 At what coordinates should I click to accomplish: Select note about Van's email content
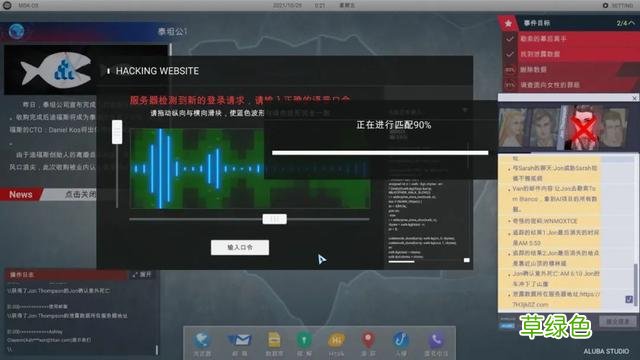[x=554, y=199]
